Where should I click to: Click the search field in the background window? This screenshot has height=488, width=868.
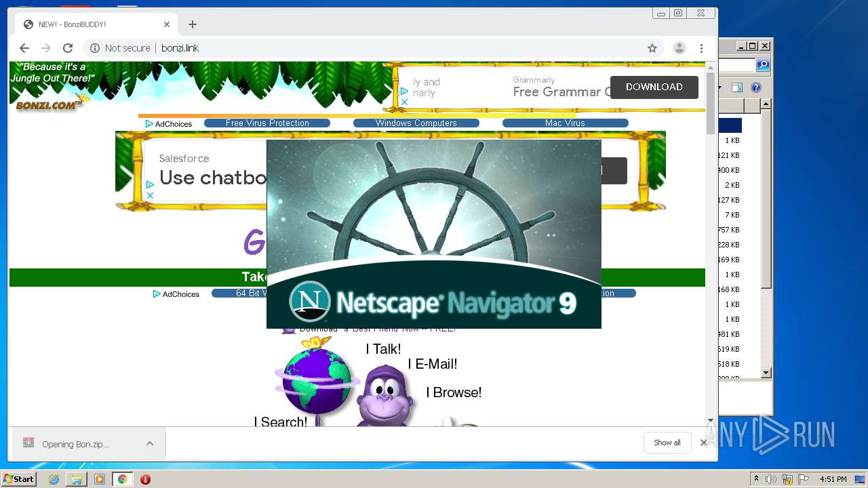click(737, 65)
